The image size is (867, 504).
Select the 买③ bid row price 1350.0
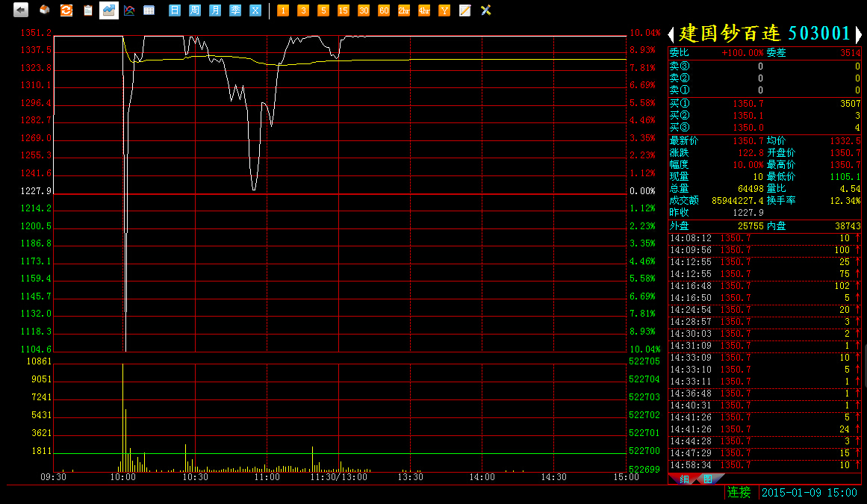tap(765, 127)
